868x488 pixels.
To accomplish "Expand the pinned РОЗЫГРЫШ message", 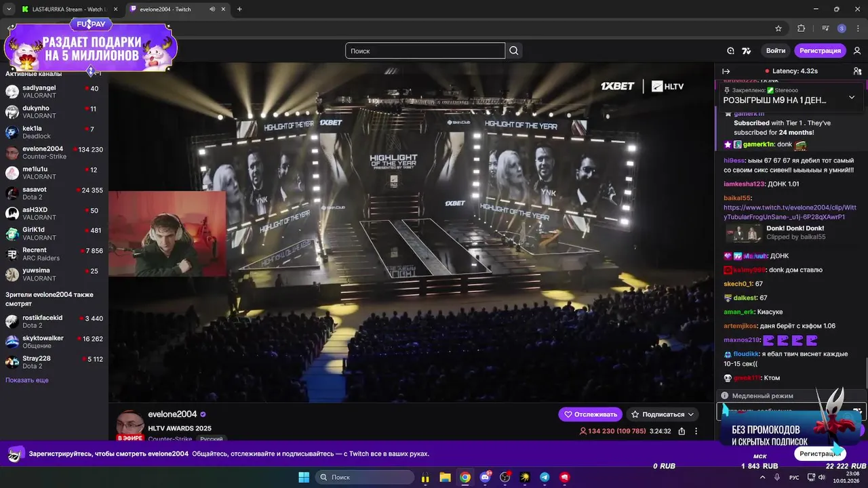I will point(852,97).
